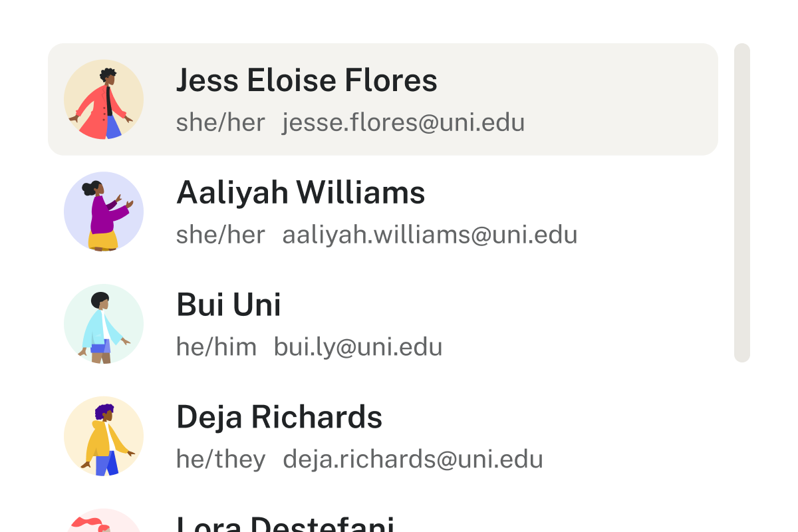This screenshot has width=798, height=532.
Task: Click he/him pronoun under Bui Uni
Action: tap(216, 346)
